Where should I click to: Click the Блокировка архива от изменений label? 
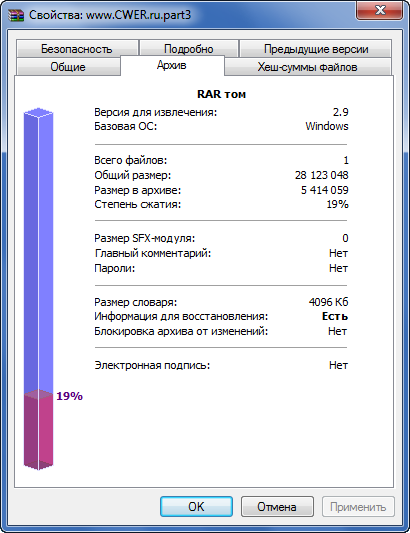[x=181, y=331]
